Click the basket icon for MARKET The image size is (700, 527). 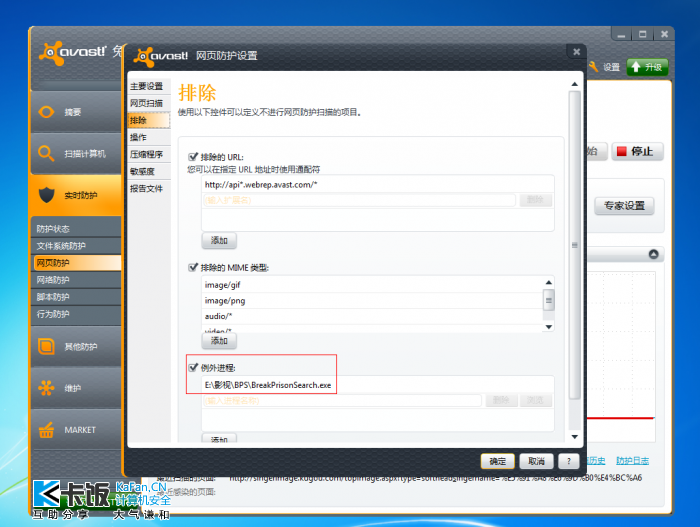46,430
